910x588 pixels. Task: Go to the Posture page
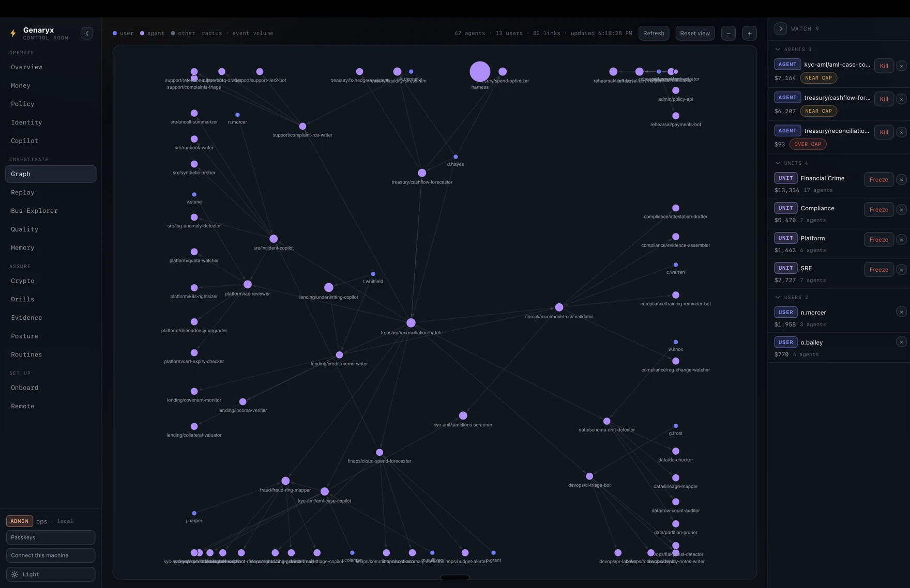(51, 336)
